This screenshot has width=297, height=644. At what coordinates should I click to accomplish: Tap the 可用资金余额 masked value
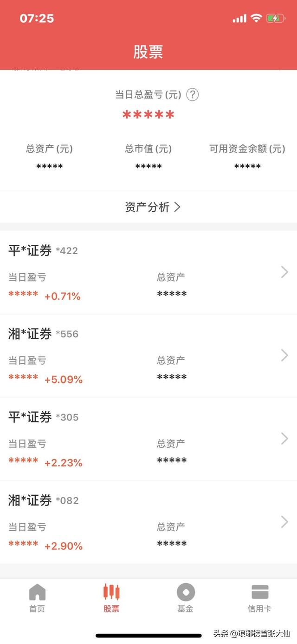(x=247, y=167)
